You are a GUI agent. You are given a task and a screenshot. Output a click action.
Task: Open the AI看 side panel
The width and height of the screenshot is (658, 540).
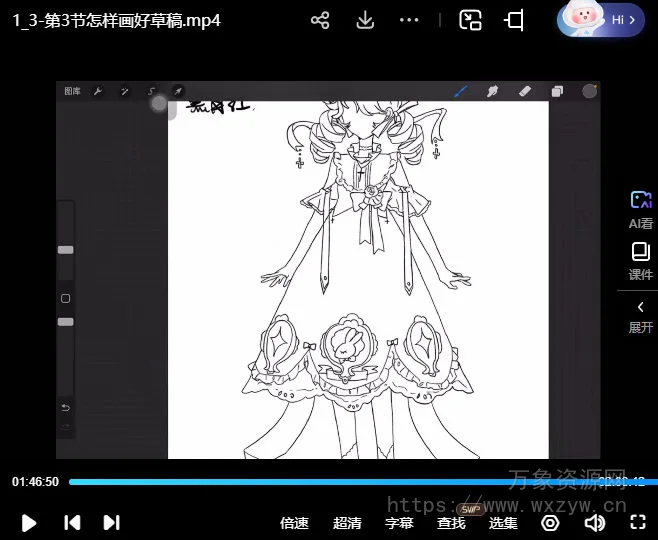tap(640, 209)
